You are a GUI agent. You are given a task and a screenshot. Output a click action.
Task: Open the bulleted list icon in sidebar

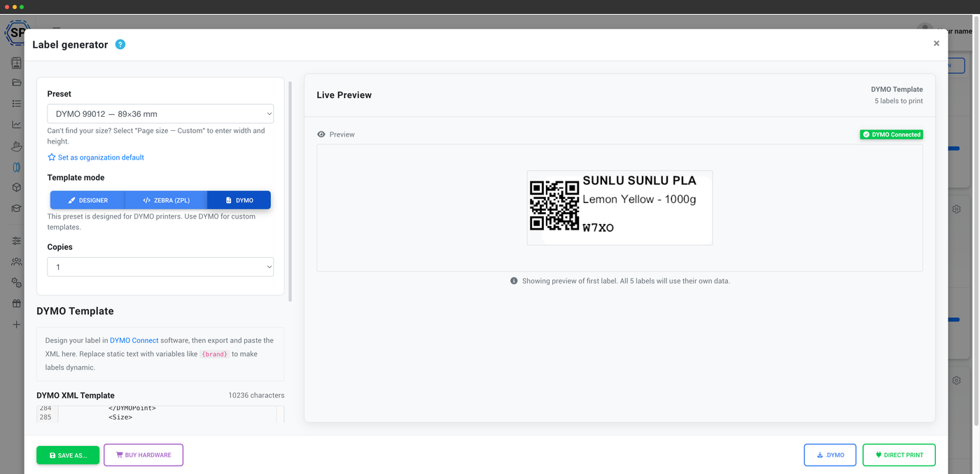pos(17,104)
